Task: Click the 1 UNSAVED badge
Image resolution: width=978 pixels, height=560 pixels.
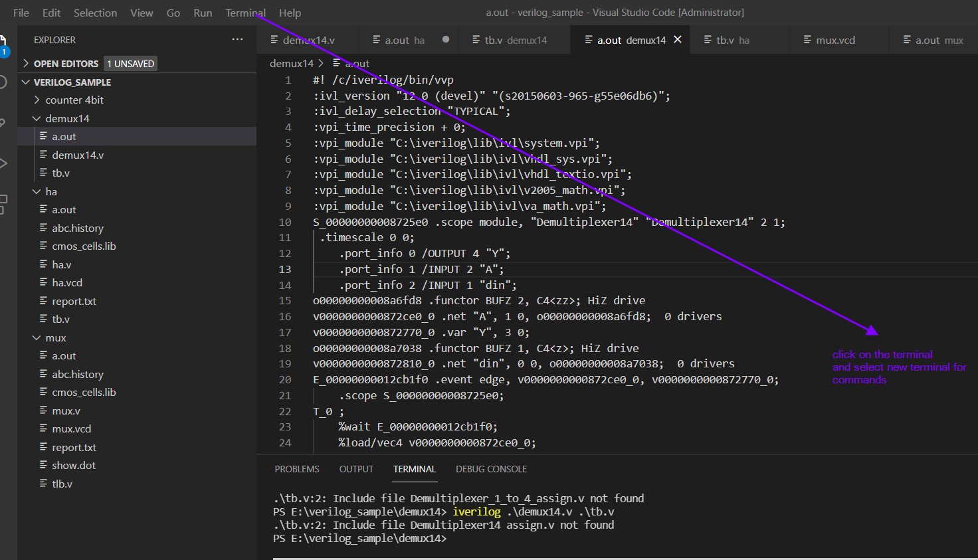Action: pos(131,64)
